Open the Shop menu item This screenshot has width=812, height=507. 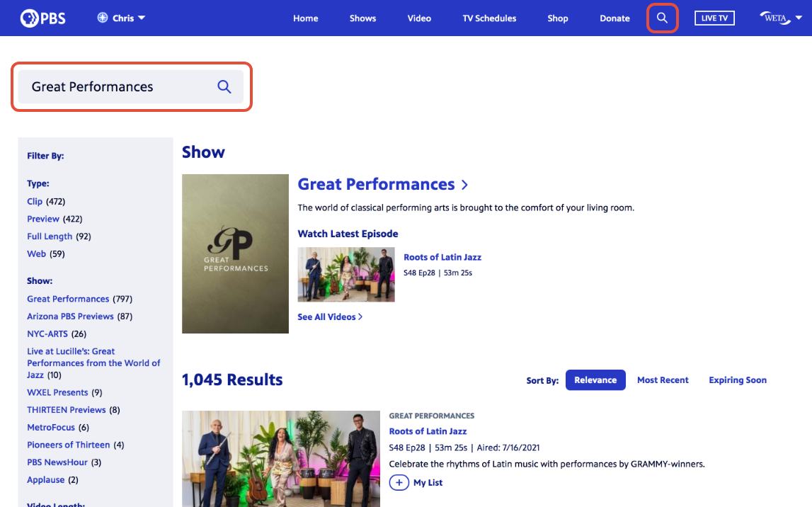click(x=558, y=18)
